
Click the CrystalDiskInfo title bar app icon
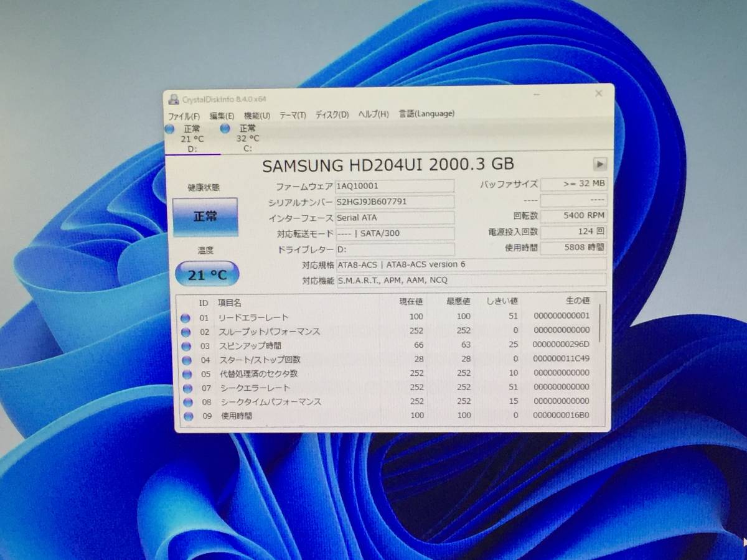(174, 100)
